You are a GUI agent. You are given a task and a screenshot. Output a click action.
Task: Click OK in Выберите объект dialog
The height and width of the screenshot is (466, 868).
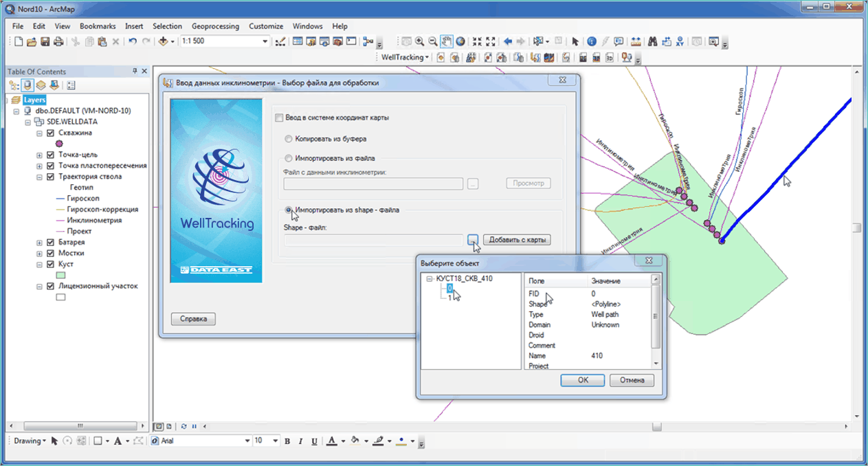(582, 380)
